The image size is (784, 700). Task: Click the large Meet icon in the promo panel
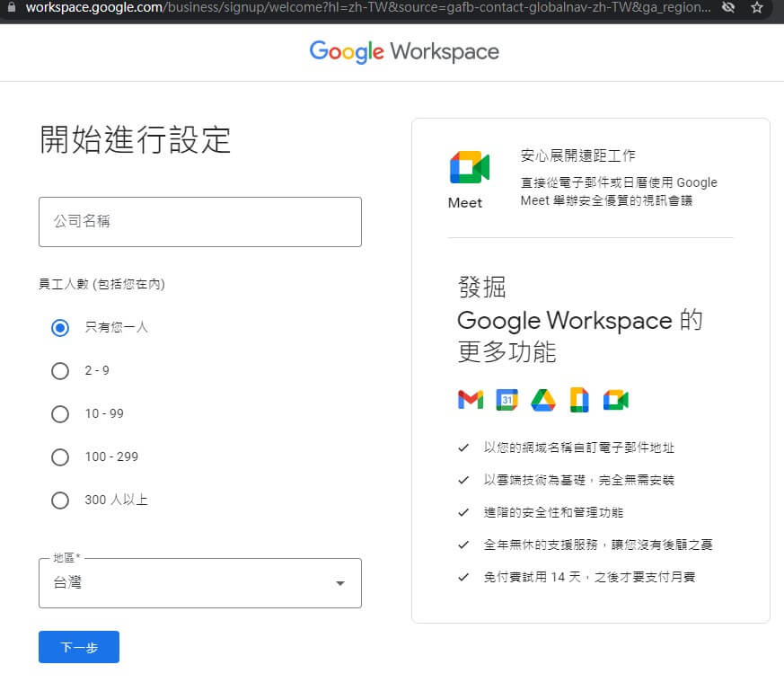click(x=466, y=166)
